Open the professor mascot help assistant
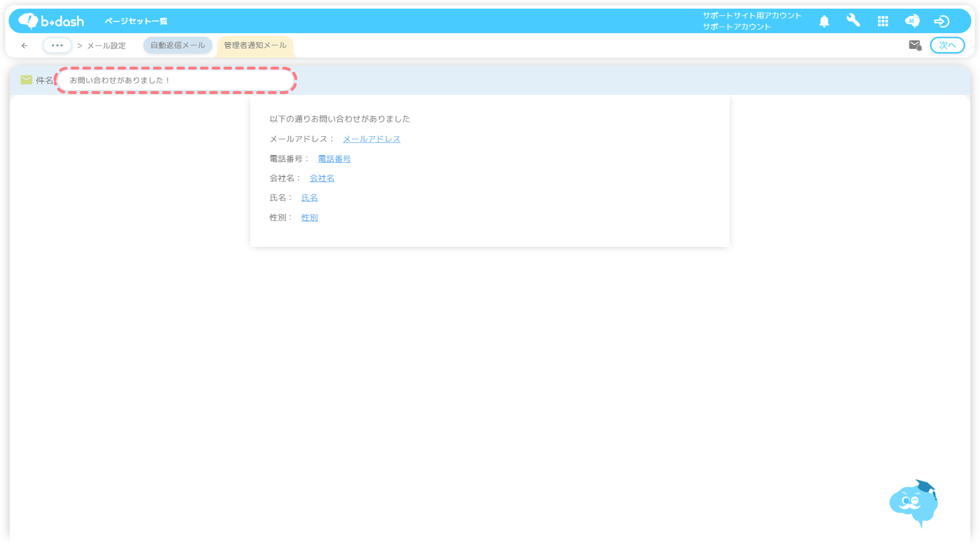This screenshot has height=551, width=980. click(x=913, y=503)
